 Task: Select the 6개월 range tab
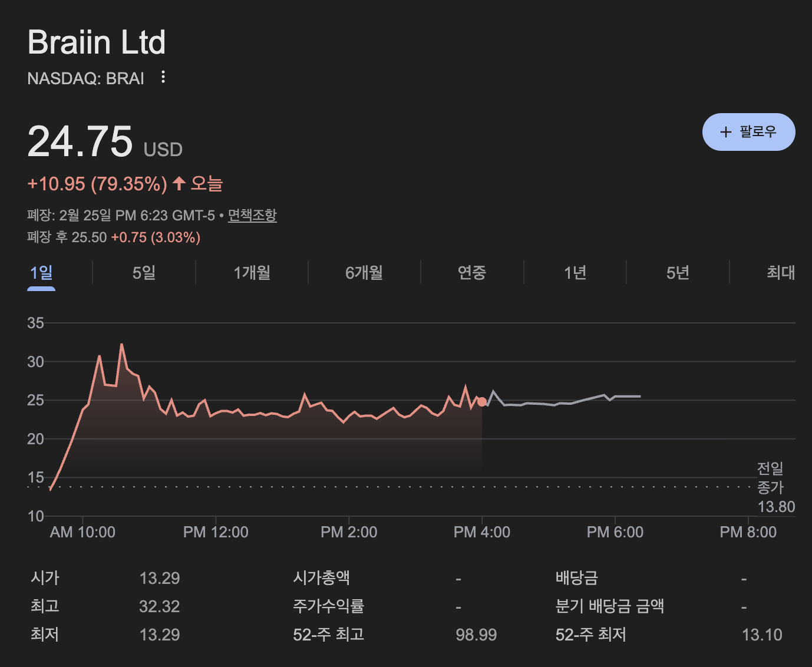click(364, 273)
